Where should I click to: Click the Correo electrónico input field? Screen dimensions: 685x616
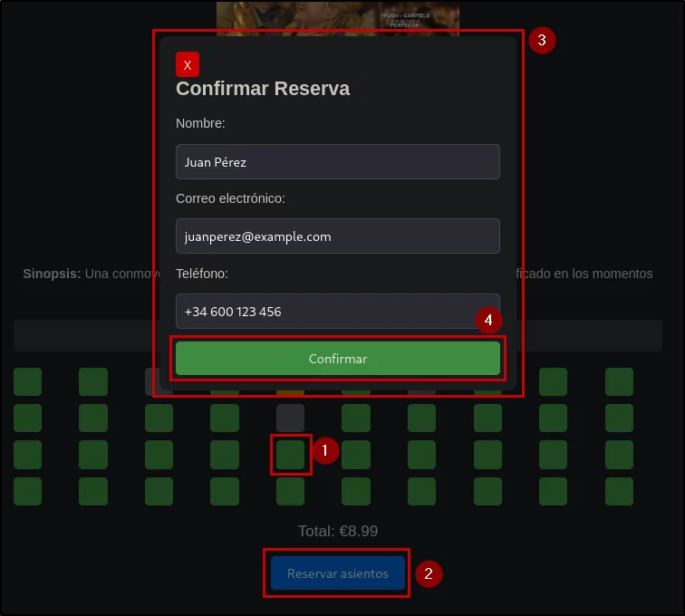(338, 236)
